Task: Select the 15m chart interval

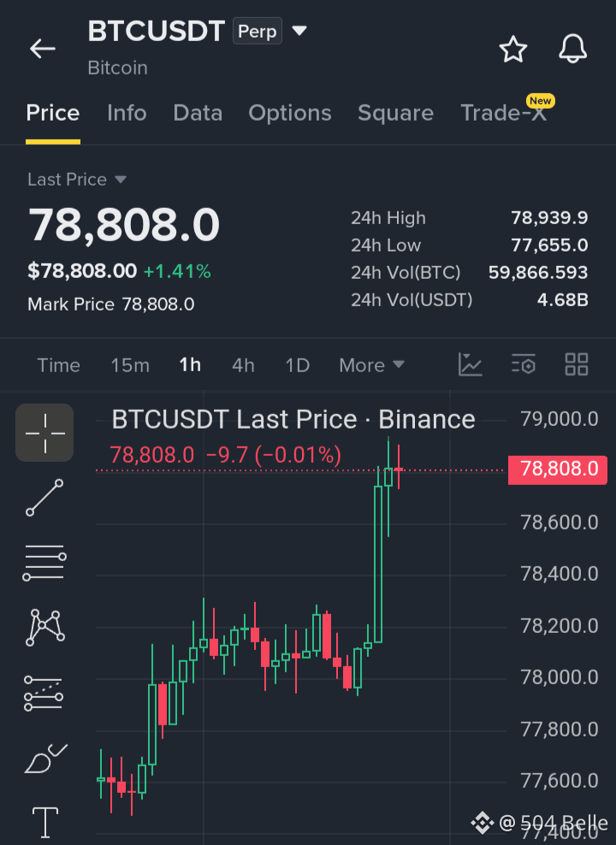Action: 130,365
